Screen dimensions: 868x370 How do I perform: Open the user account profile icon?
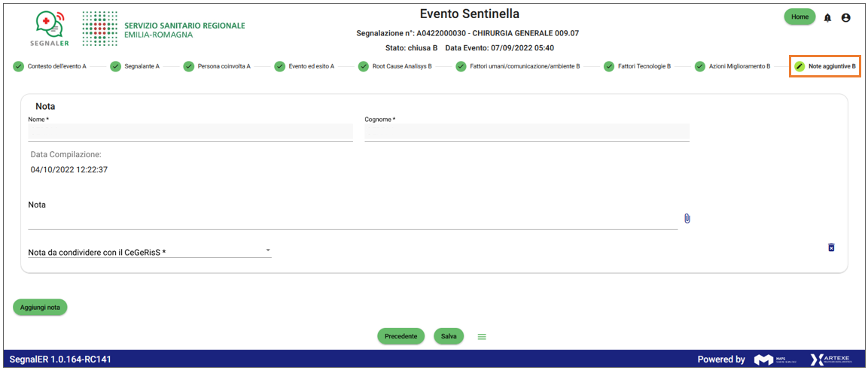point(845,17)
